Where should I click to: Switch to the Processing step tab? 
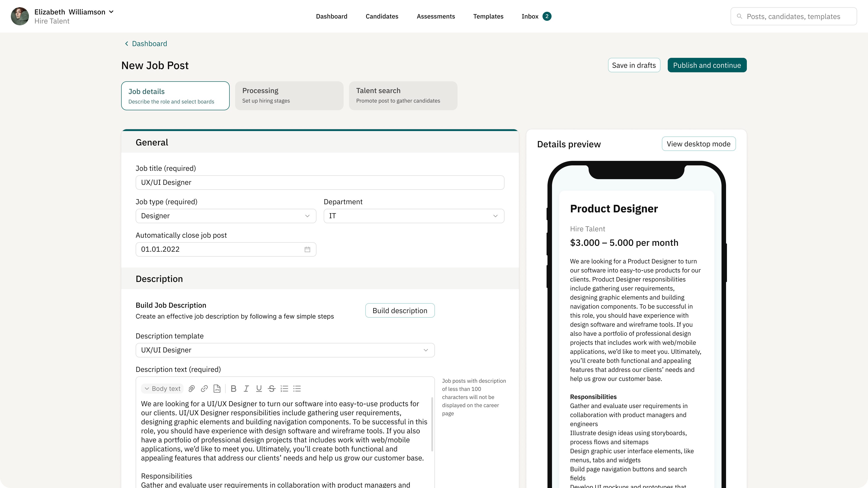click(x=289, y=96)
